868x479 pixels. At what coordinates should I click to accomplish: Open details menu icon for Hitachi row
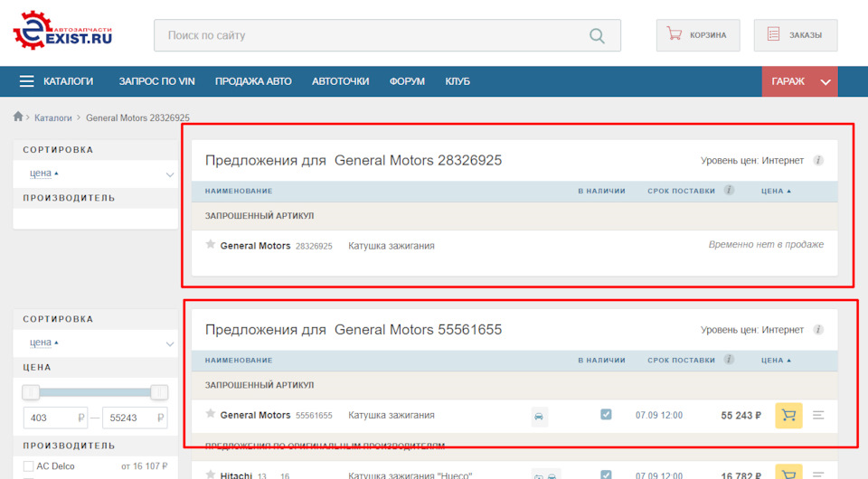pos(818,474)
